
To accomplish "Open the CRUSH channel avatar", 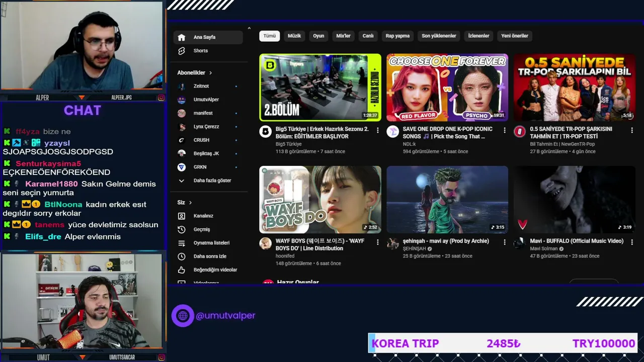I will (182, 140).
